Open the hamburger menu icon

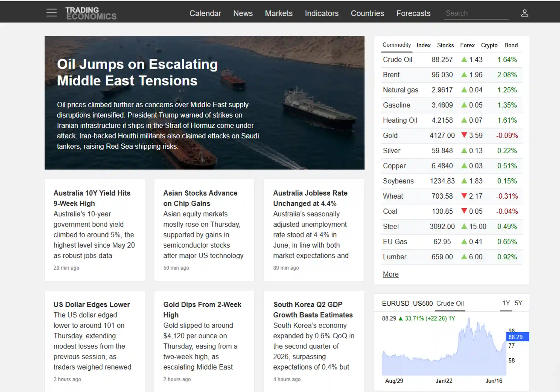tap(51, 13)
